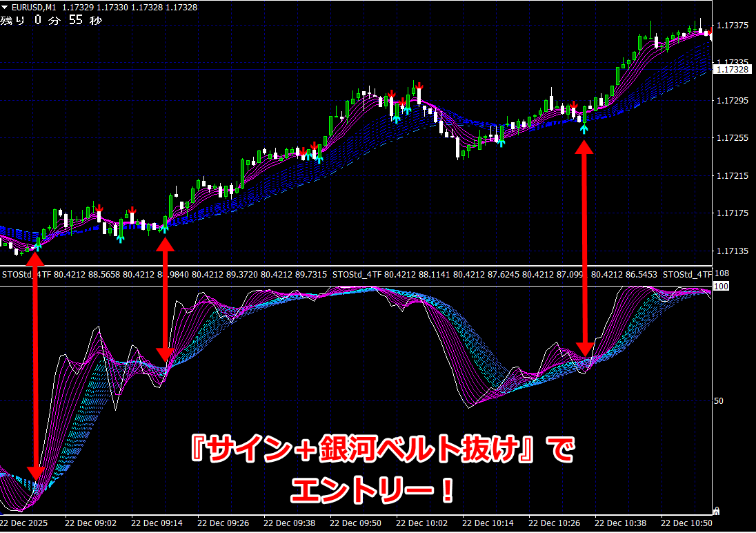This screenshot has height=533, width=756.
Task: Click the 100 level label on indicator scale
Action: [721, 286]
